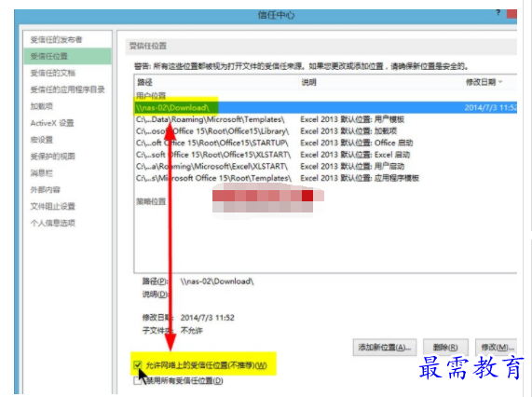Click description 默认位置: 用户启动
The height and width of the screenshot is (397, 532).
pos(352,166)
